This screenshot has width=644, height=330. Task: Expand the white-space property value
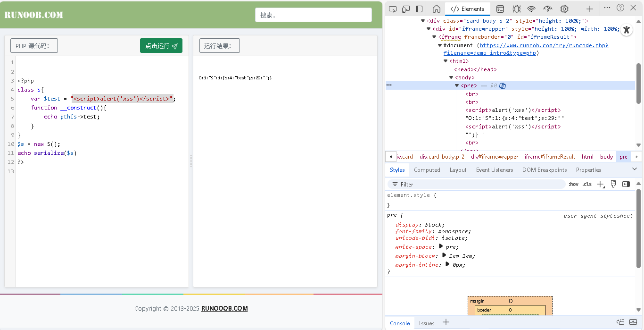pos(441,246)
